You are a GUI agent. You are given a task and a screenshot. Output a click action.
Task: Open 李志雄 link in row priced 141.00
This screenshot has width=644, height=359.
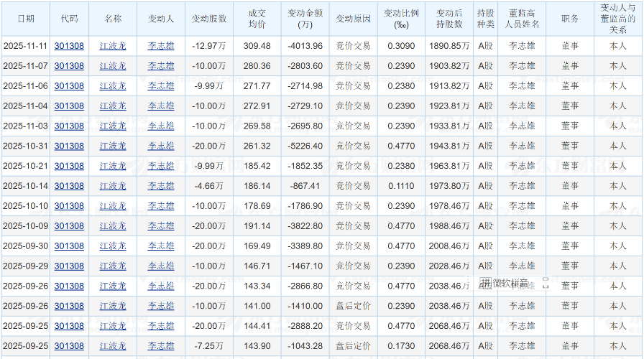click(161, 306)
